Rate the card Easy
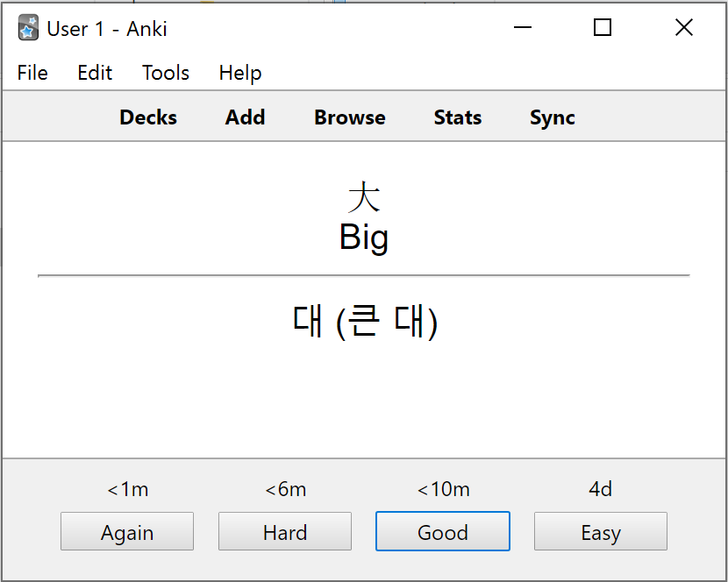Image resolution: width=728 pixels, height=582 pixels. click(x=601, y=531)
